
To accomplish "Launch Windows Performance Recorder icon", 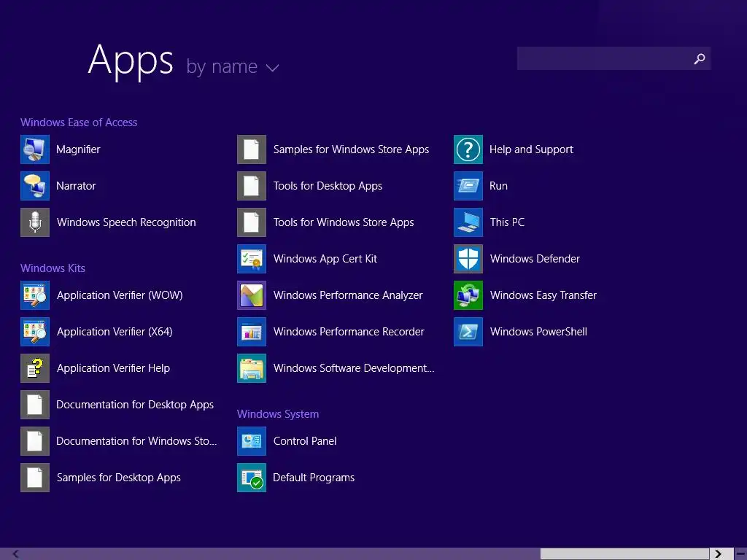I will [252, 332].
